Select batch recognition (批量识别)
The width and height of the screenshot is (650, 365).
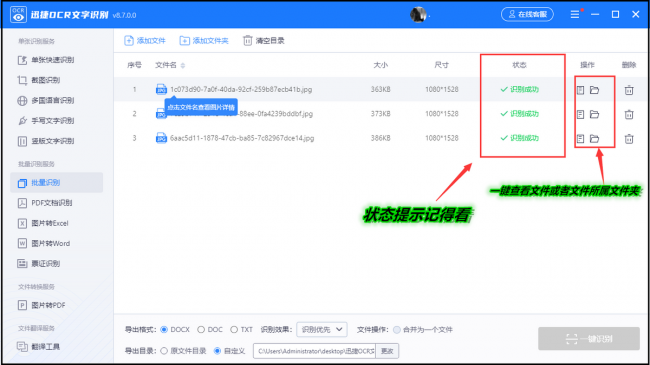tap(56, 182)
